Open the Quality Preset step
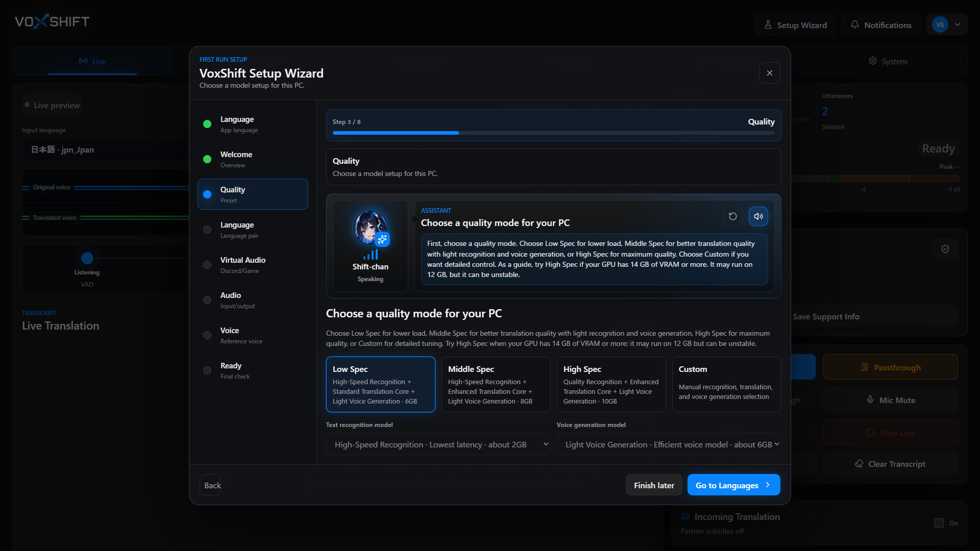The image size is (980, 551). point(253,194)
